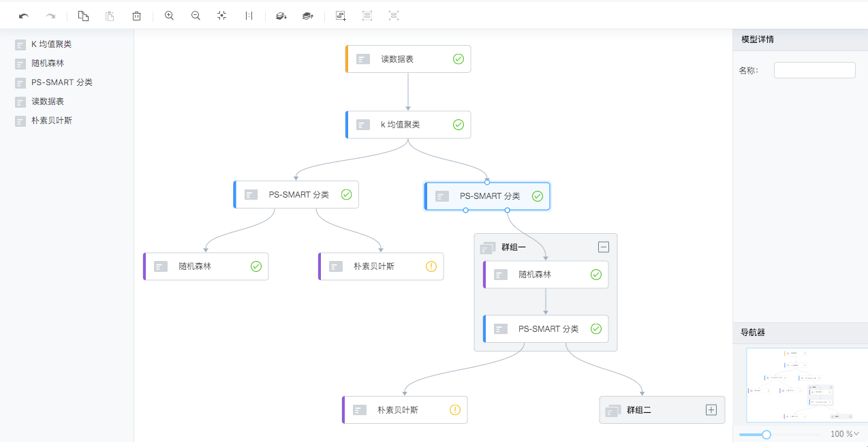Click the 导航器 panel header
This screenshot has height=447, width=868.
(x=800, y=333)
